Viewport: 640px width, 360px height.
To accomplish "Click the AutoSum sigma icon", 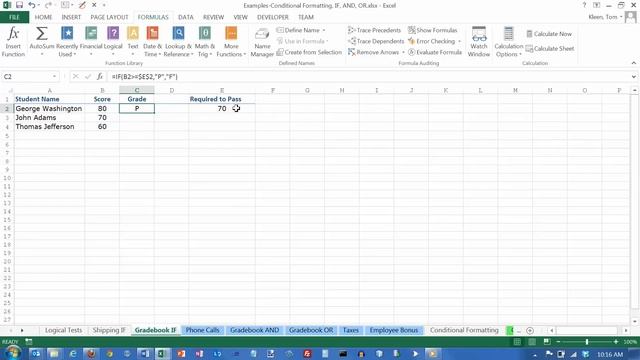I will 42,33.
